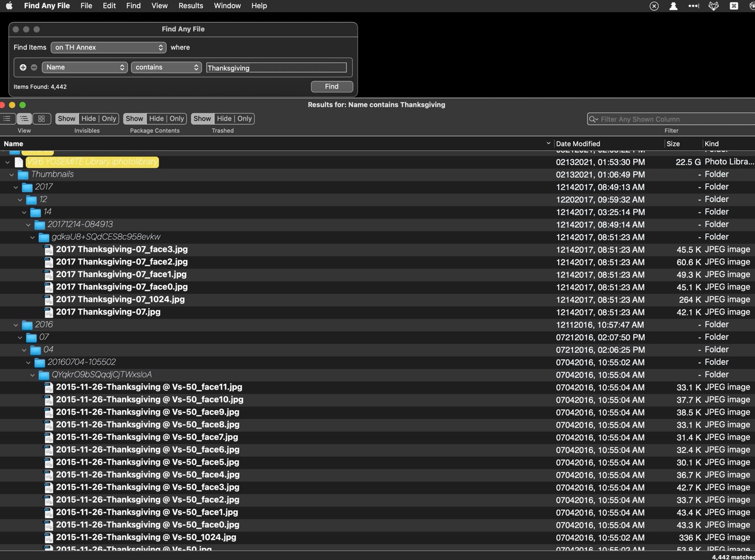755x560 pixels.
Task: Switch to icon grid view
Action: (41, 119)
